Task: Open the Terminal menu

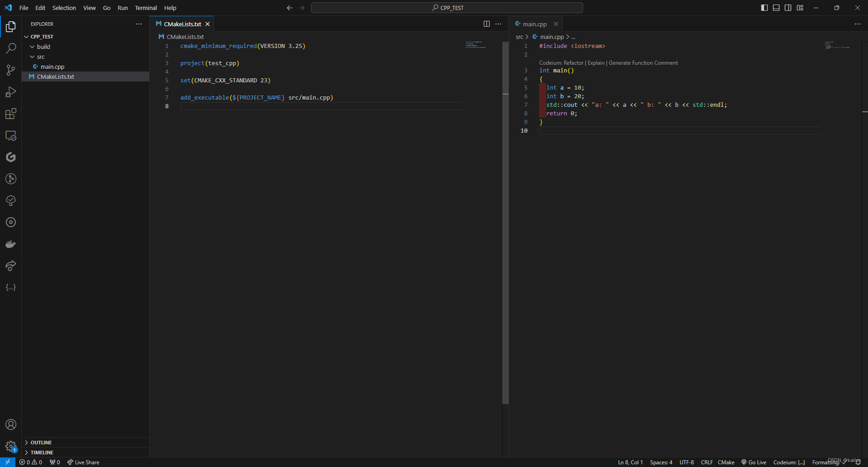Action: coord(146,8)
